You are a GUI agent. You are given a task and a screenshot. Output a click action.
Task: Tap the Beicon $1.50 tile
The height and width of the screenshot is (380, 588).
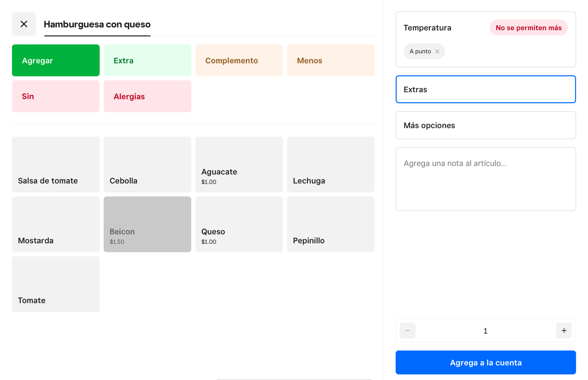(147, 224)
